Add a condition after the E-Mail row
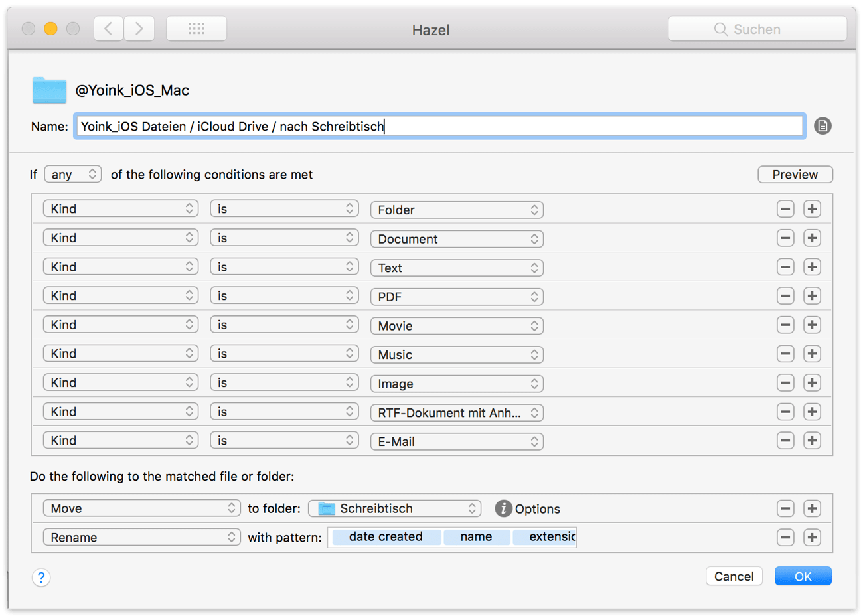Screen dimensions: 863x616 (812, 441)
